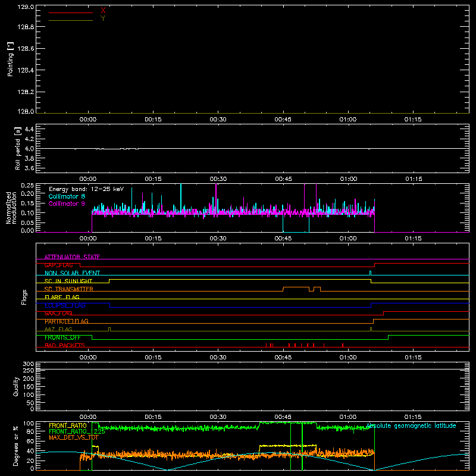Click the olive Y legend label

(x=103, y=18)
